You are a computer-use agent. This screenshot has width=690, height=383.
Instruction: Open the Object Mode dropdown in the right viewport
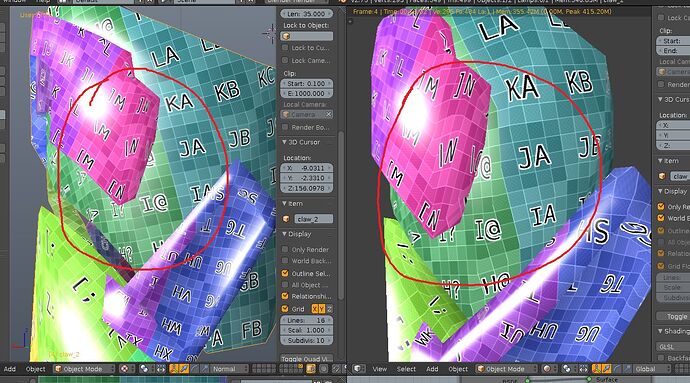coord(506,369)
